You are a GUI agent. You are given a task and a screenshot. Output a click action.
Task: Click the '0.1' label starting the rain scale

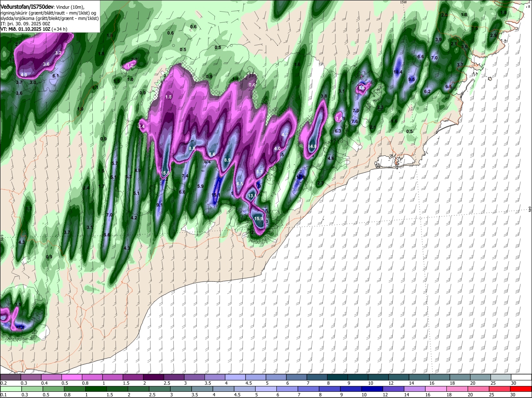pos(3,395)
